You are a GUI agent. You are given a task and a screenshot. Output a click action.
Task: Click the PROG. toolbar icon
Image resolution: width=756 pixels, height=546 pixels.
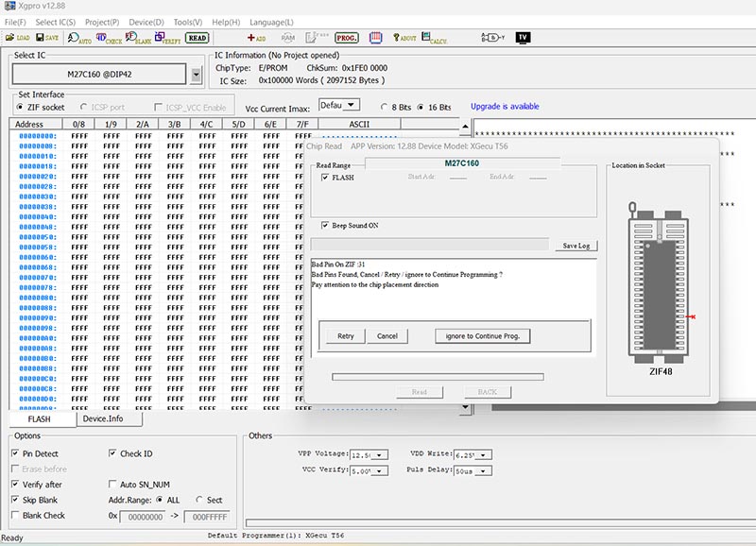[346, 38]
